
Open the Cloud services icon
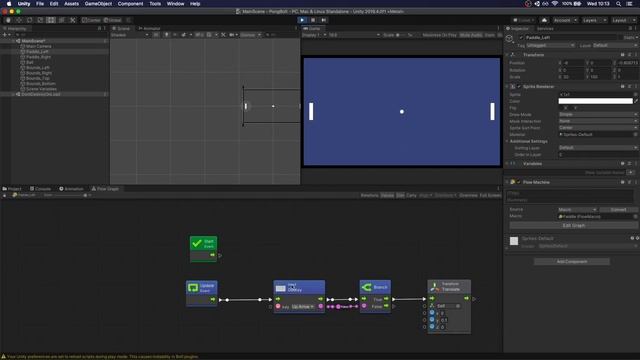coord(544,20)
